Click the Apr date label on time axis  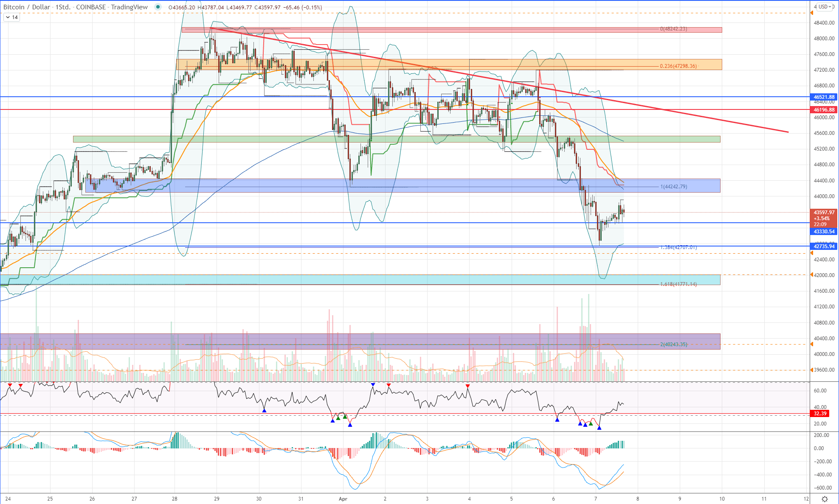tap(343, 499)
